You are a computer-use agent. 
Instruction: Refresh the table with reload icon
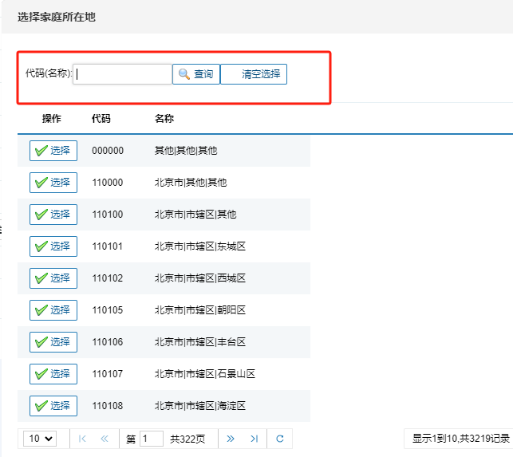point(280,438)
